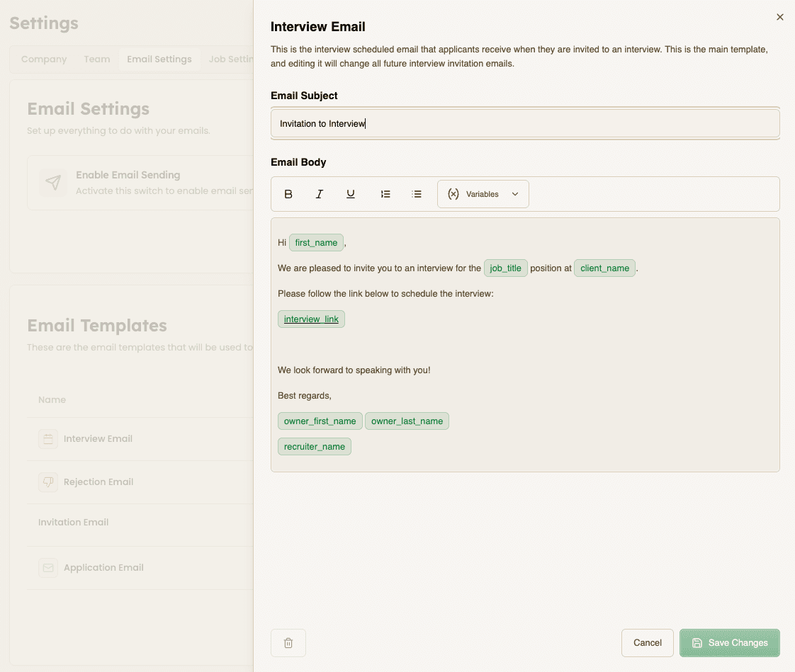The image size is (795, 672).
Task: Click the 'We look forward to speaking with you!' line
Action: click(x=354, y=370)
